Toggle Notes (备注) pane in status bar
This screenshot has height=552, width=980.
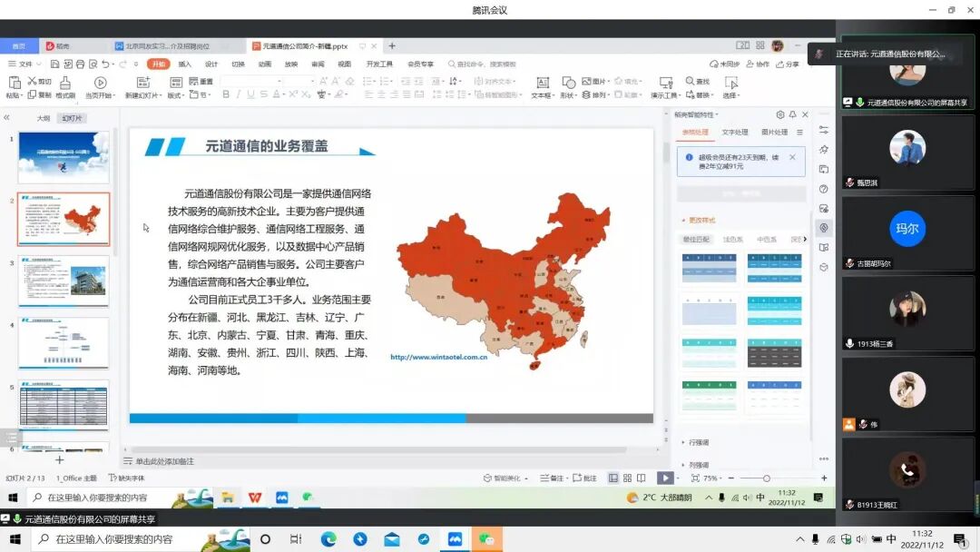tap(552, 478)
